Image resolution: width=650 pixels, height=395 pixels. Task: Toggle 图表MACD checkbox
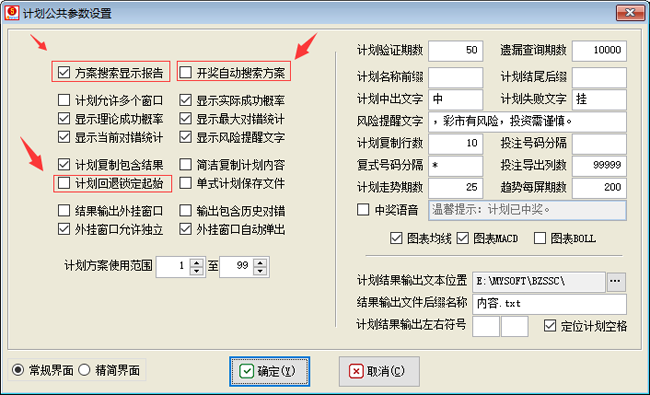(463, 238)
